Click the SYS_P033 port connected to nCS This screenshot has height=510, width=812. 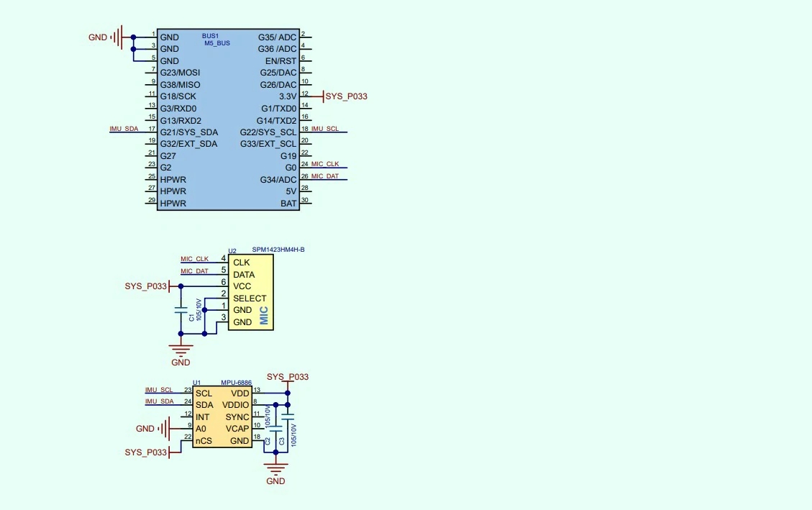146,452
